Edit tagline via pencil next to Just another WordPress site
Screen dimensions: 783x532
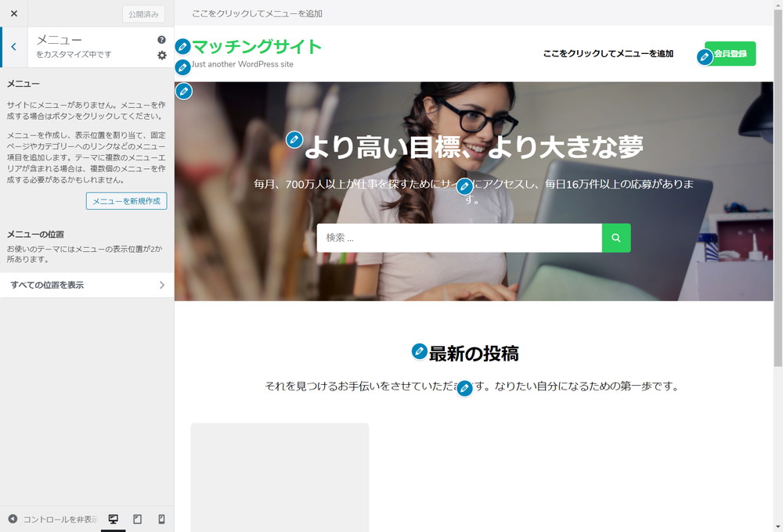pyautogui.click(x=182, y=66)
